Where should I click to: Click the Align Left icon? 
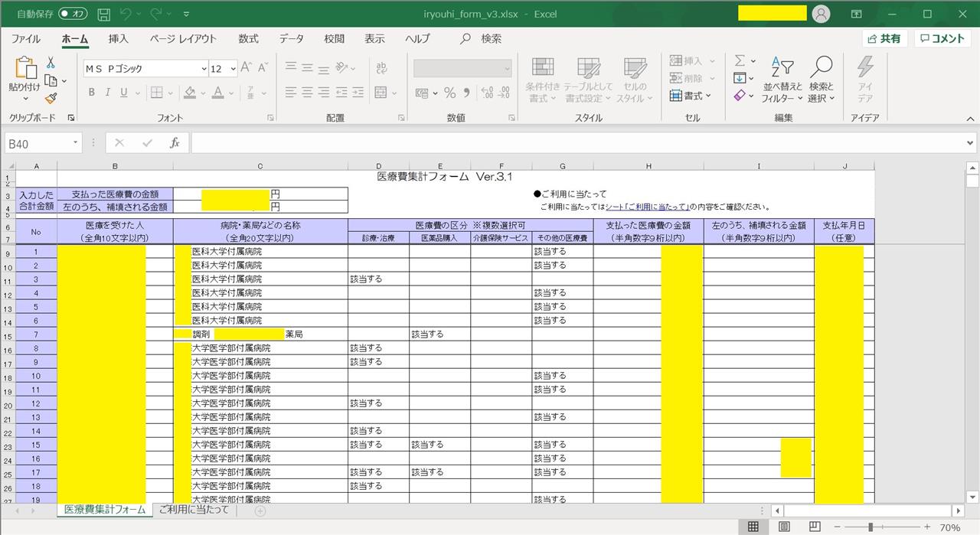tap(290, 93)
